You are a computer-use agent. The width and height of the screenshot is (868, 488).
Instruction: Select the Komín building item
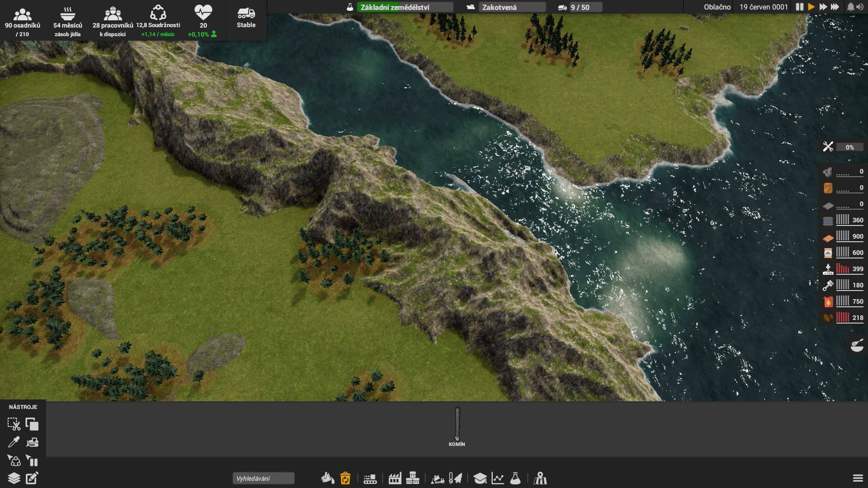click(x=457, y=427)
